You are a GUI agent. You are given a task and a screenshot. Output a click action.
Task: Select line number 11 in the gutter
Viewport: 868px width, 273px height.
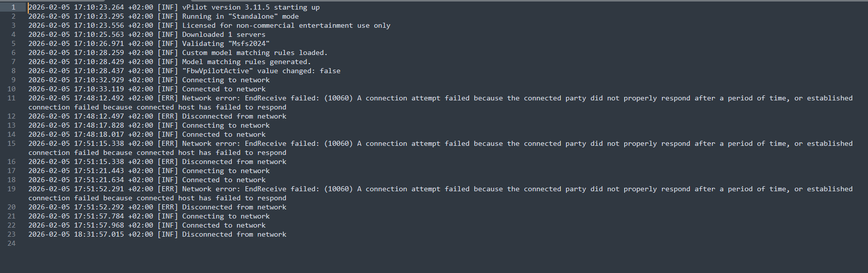click(12, 98)
